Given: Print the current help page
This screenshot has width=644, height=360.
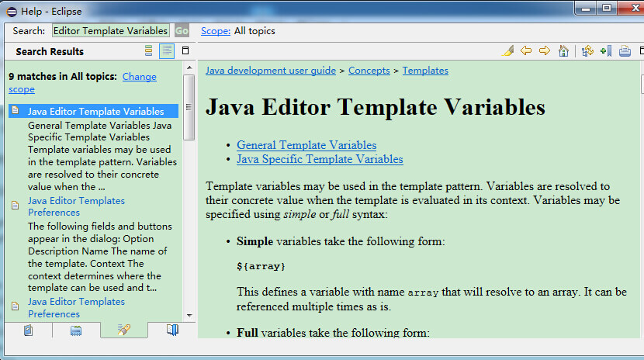Looking at the screenshot, I should point(625,51).
